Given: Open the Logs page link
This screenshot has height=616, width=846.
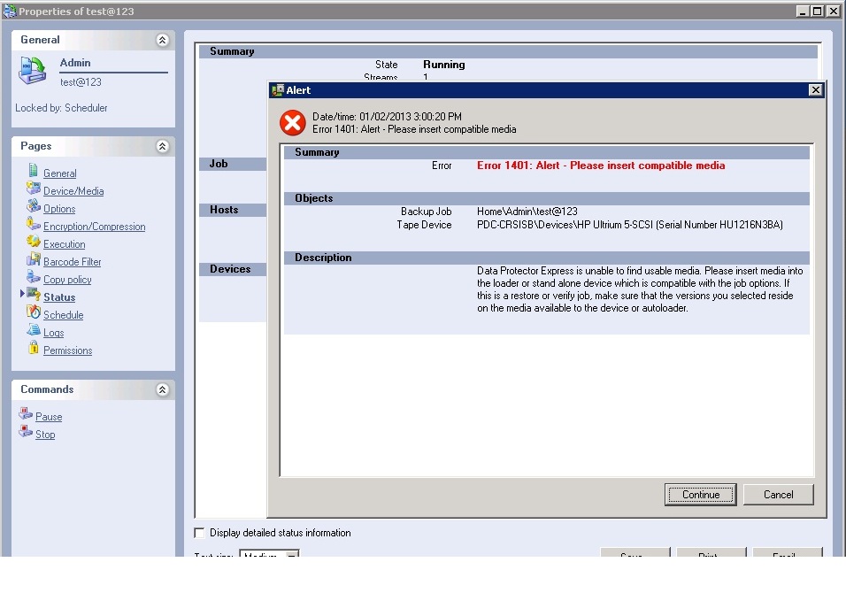Looking at the screenshot, I should [x=53, y=334].
